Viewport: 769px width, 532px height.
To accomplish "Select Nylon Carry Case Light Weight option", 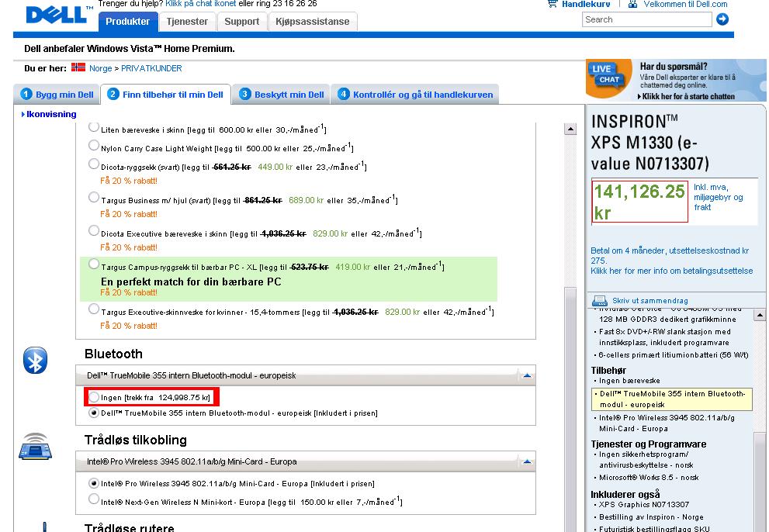I will tap(94, 146).
